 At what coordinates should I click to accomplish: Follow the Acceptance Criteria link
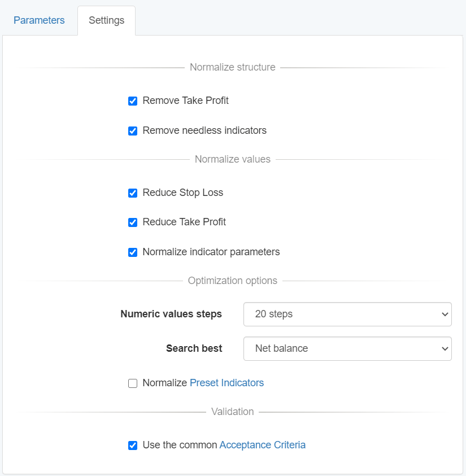pyautogui.click(x=262, y=445)
